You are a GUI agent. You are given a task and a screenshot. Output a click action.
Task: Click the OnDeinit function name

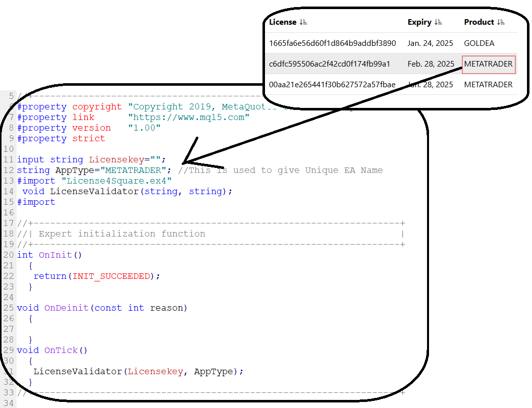coord(67,308)
